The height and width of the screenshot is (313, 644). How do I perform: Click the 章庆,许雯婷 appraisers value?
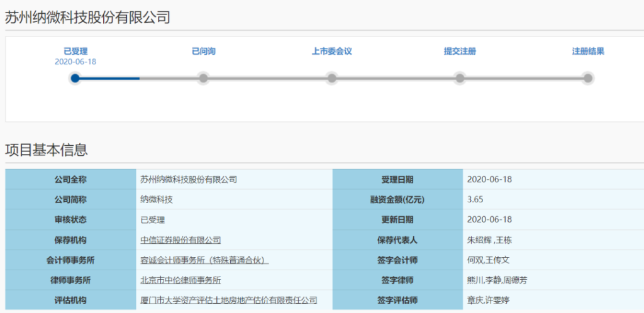[x=489, y=300]
